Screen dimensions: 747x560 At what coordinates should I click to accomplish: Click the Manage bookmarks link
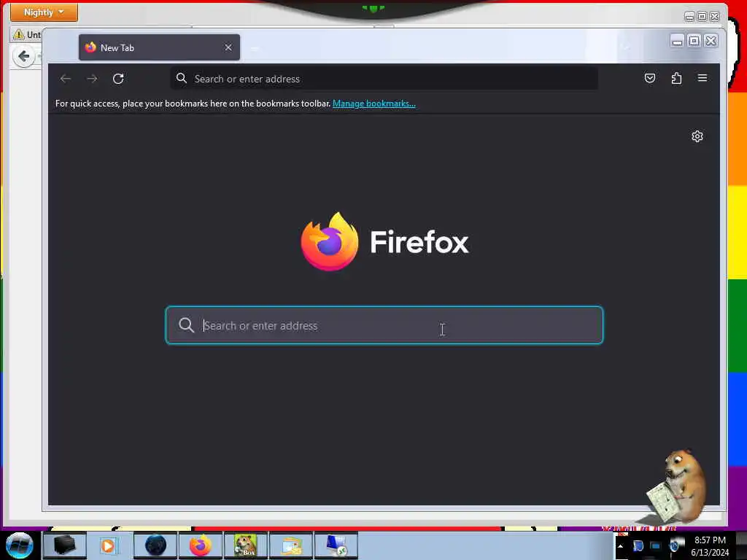point(374,104)
